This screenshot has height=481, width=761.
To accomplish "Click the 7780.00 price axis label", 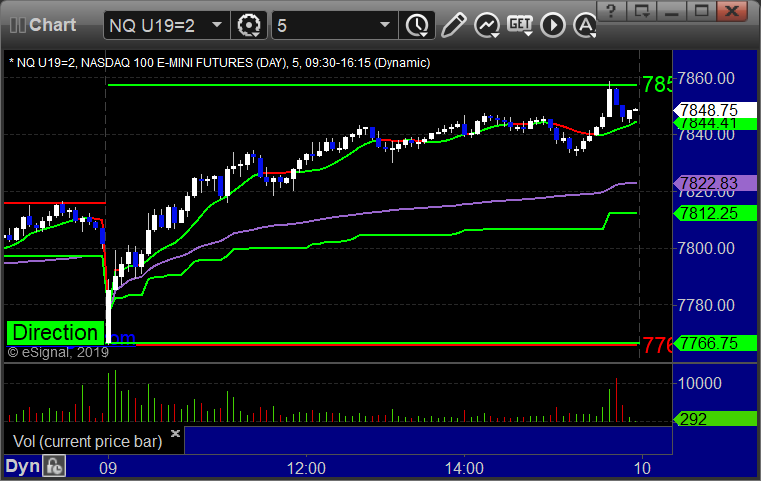I will click(x=706, y=305).
